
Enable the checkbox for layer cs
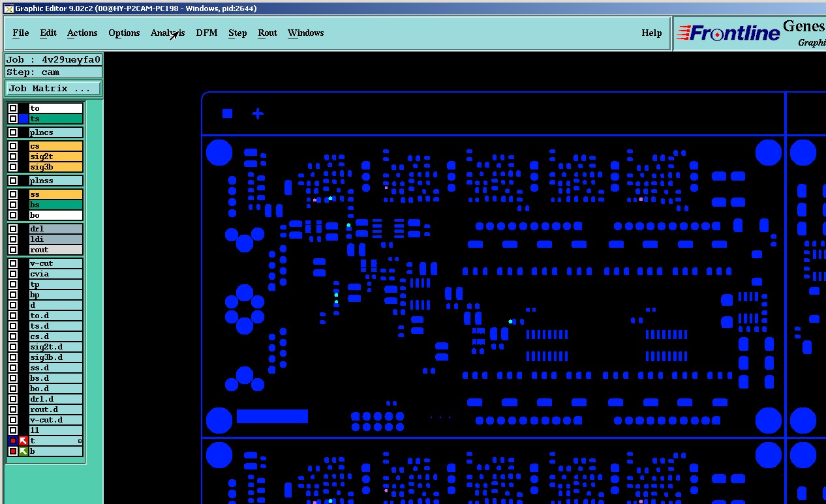(x=13, y=146)
